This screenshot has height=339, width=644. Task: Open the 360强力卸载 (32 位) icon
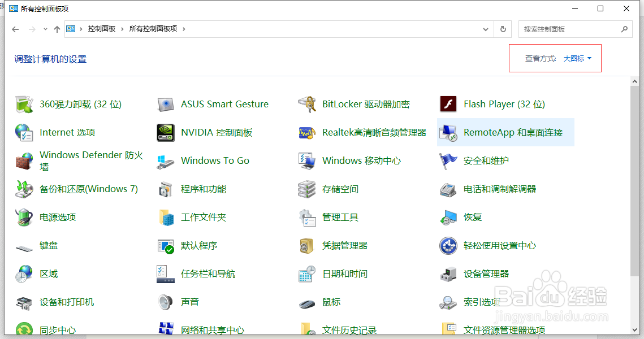24,105
